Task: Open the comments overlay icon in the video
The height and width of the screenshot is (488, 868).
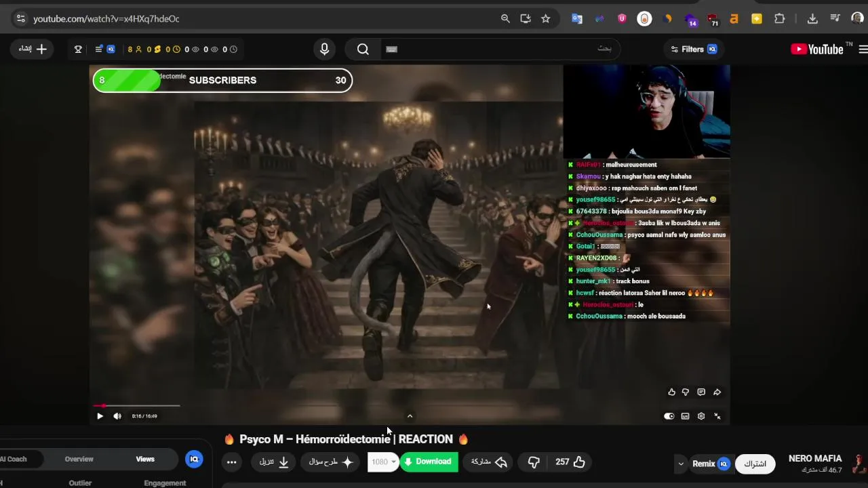Action: coord(701,392)
